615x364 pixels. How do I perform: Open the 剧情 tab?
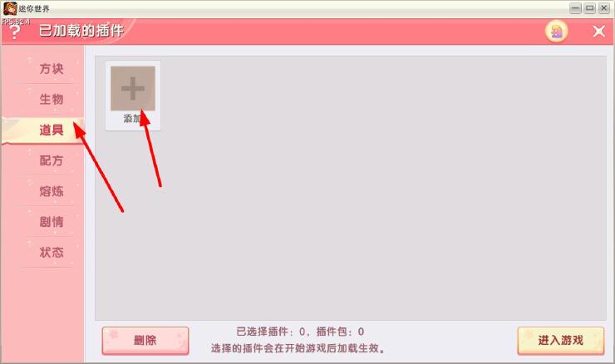pyautogui.click(x=51, y=222)
